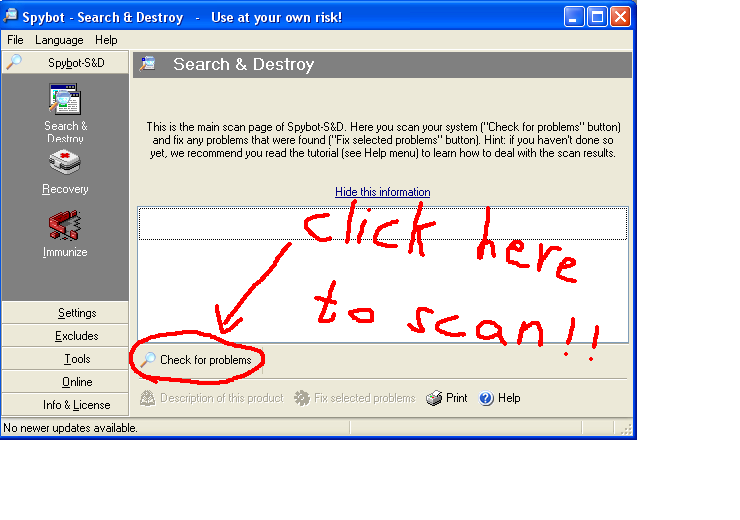740x520 pixels.
Task: Select the Immunize label in sidebar
Action: coord(65,252)
